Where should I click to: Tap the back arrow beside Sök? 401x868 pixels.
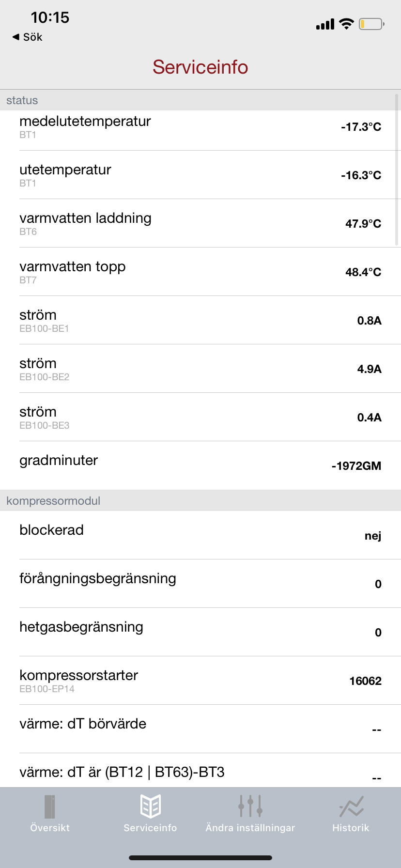[x=16, y=37]
